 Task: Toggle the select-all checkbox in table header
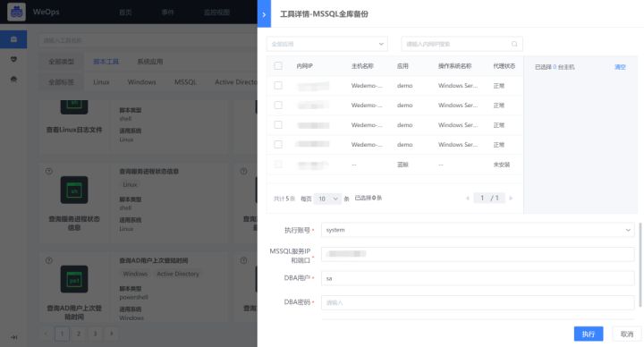(278, 65)
